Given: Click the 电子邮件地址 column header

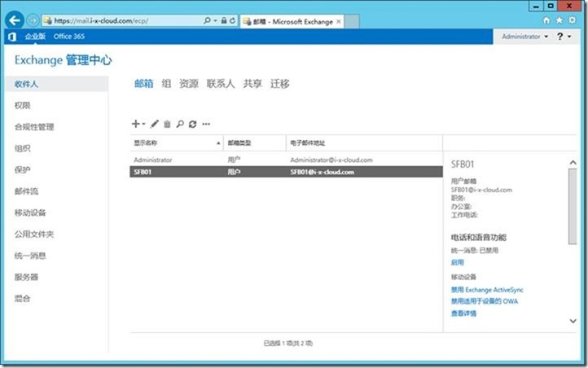Looking at the screenshot, I should [x=364, y=142].
